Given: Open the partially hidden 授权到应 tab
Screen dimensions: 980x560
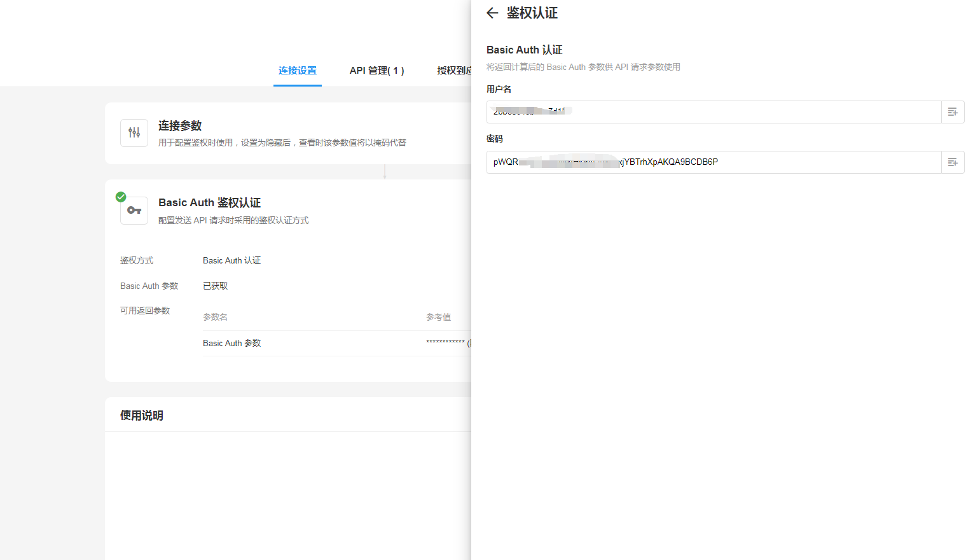Looking at the screenshot, I should (454, 71).
